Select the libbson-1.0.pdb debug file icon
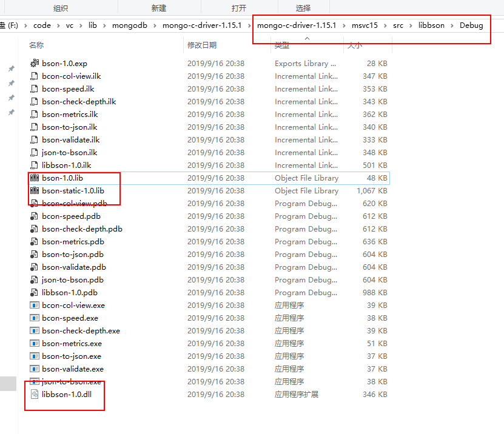Viewport: 504px width, 434px height. pos(35,292)
